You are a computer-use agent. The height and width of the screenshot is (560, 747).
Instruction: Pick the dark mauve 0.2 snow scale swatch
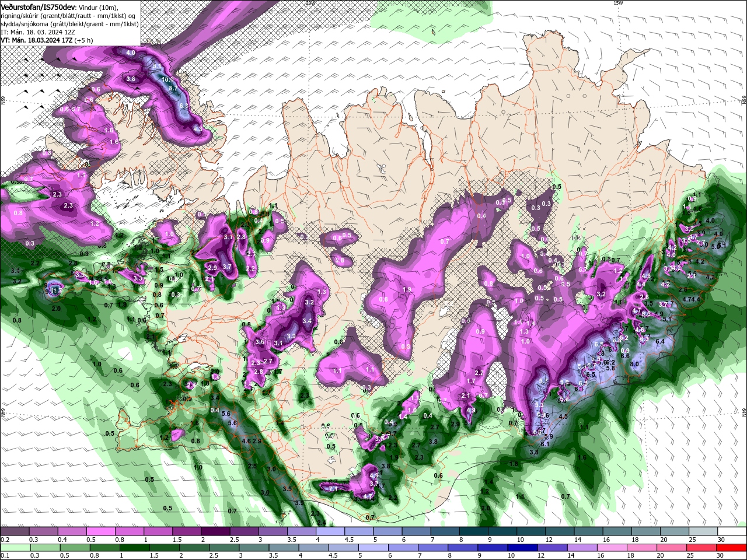pos(14,531)
